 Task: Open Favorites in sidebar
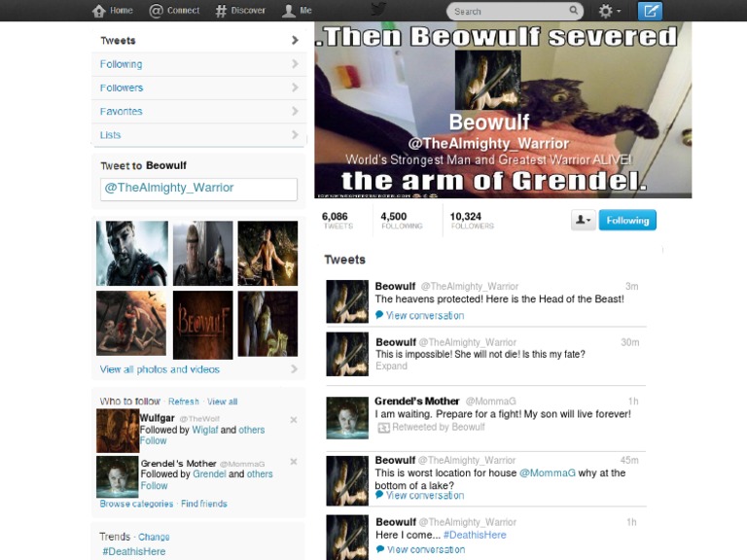click(x=199, y=111)
